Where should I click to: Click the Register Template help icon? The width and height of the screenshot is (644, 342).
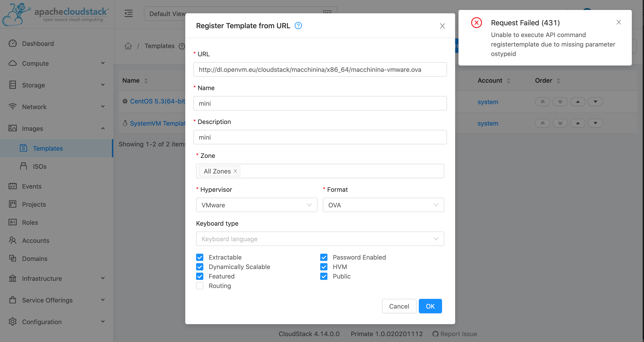pyautogui.click(x=298, y=26)
